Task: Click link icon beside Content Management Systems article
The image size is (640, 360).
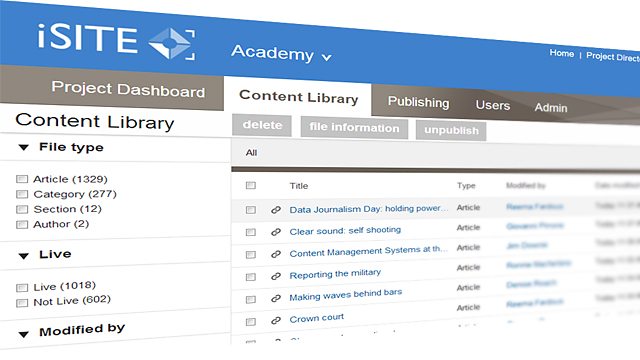Action: click(x=276, y=254)
